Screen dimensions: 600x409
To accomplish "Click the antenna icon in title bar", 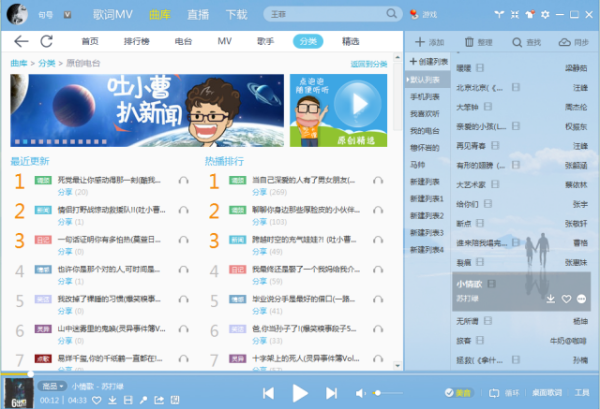I will (x=499, y=15).
